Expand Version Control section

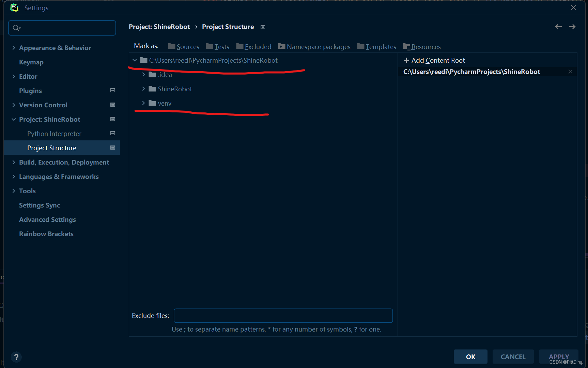pos(14,105)
